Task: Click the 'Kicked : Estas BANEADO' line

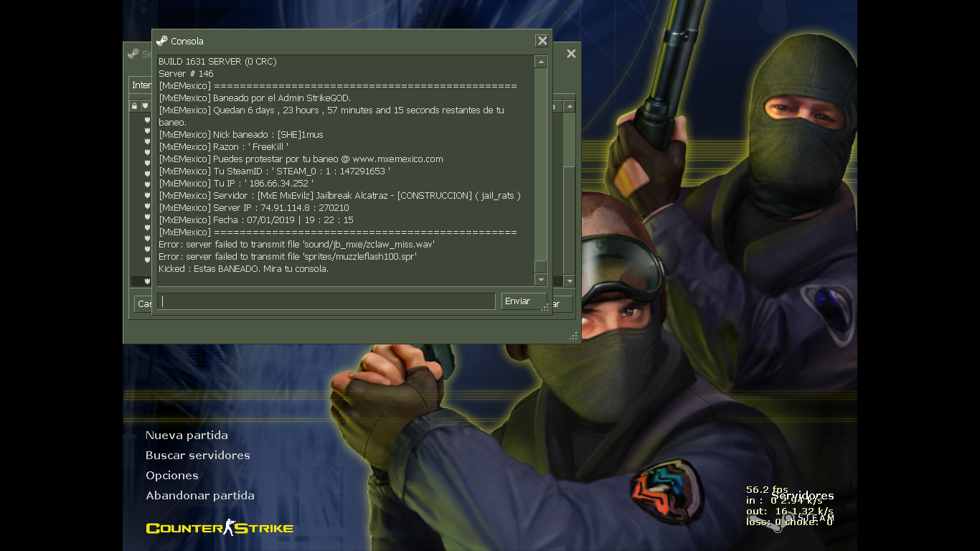Action: (x=243, y=268)
